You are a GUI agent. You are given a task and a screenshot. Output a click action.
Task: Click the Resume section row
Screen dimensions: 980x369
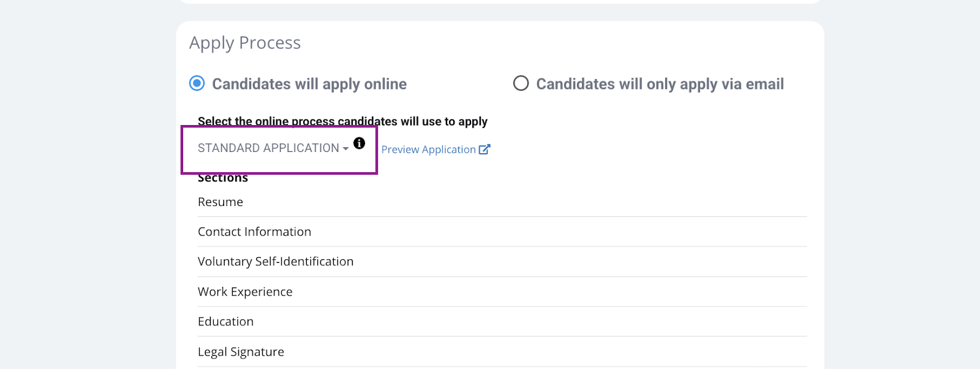[502, 202]
